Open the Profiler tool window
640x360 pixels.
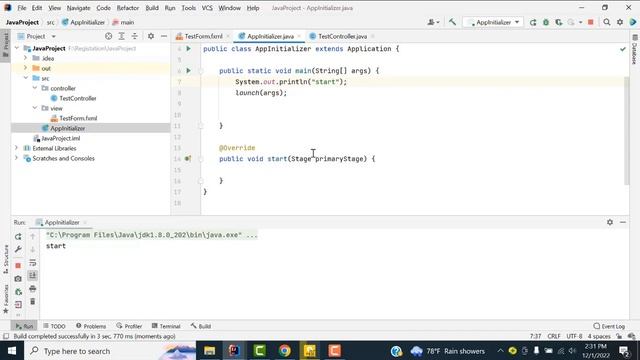[x=129, y=326]
